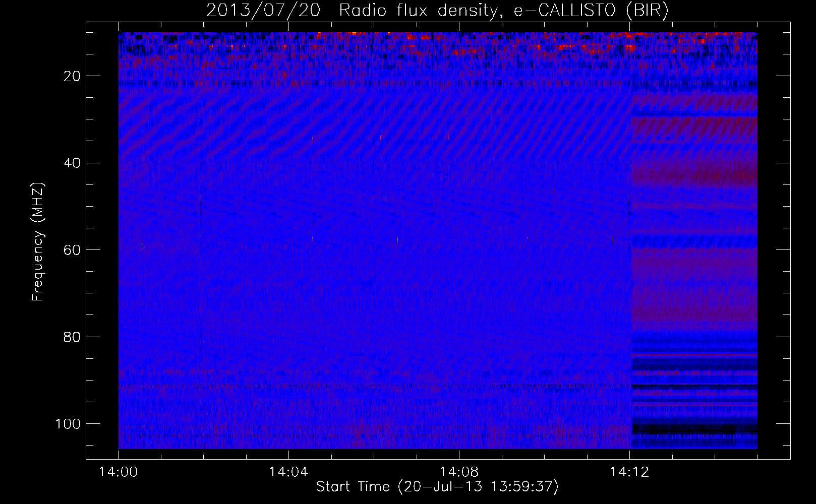Image resolution: width=816 pixels, height=504 pixels.
Task: Click the 60 frequency tick label
Action: [72, 250]
